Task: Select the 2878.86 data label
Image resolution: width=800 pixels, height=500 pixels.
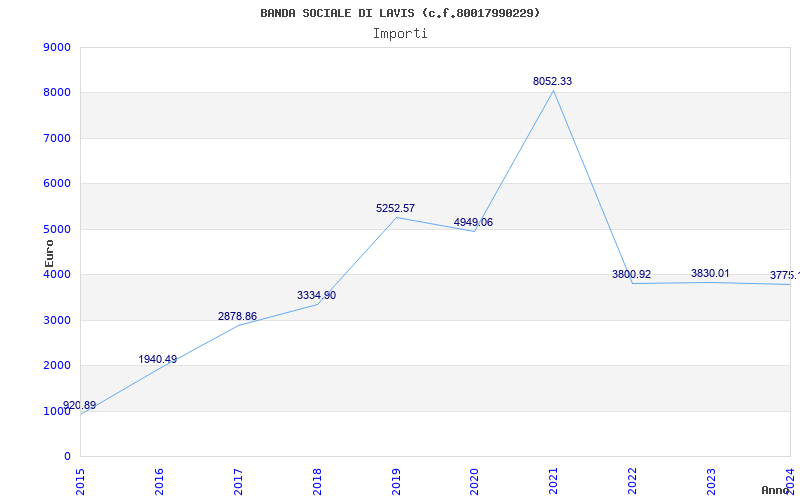Action: point(237,316)
